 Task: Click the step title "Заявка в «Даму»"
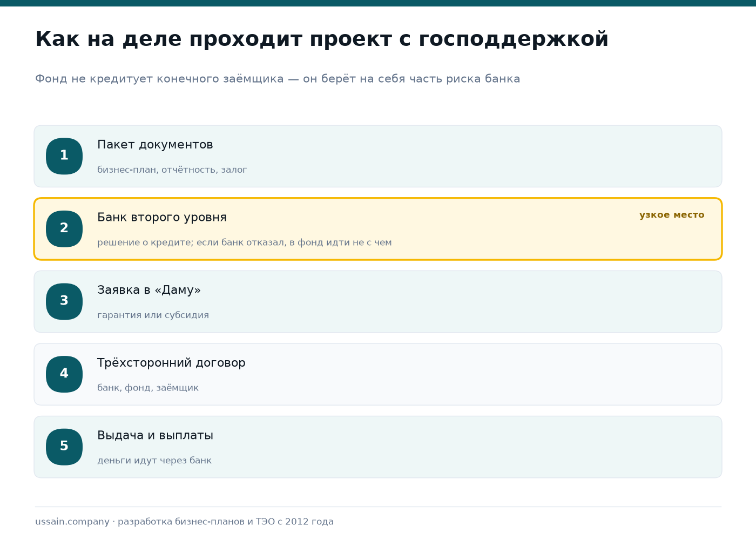click(149, 290)
